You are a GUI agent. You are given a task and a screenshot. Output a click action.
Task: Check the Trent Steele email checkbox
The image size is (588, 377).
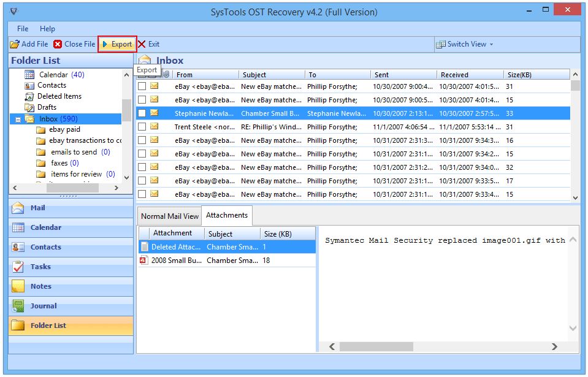coord(142,127)
